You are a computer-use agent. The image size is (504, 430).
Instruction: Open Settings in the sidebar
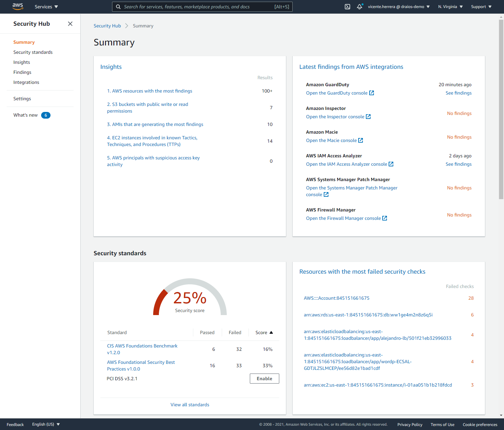(22, 99)
